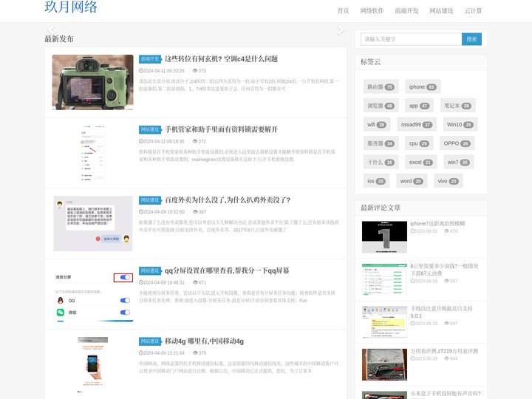Image resolution: width=532 pixels, height=399 pixels.
Task: Select the win7 tag
Action: point(458,162)
